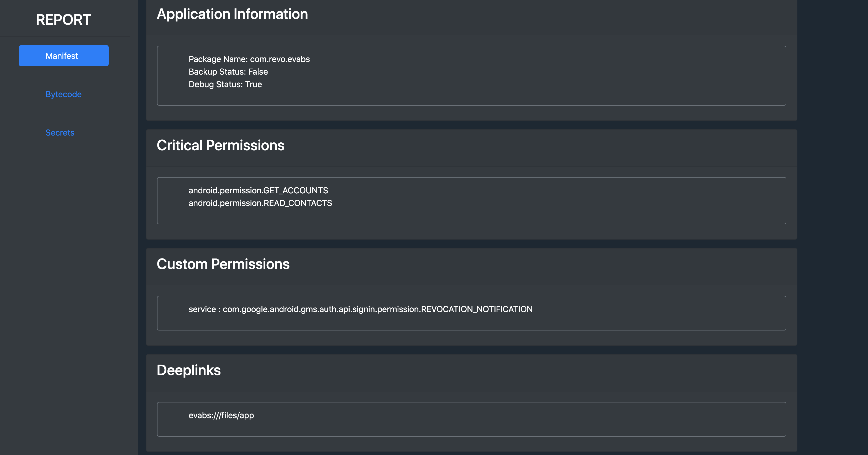This screenshot has width=868, height=455.
Task: Click the word service in Custom Permissions
Action: click(x=202, y=309)
